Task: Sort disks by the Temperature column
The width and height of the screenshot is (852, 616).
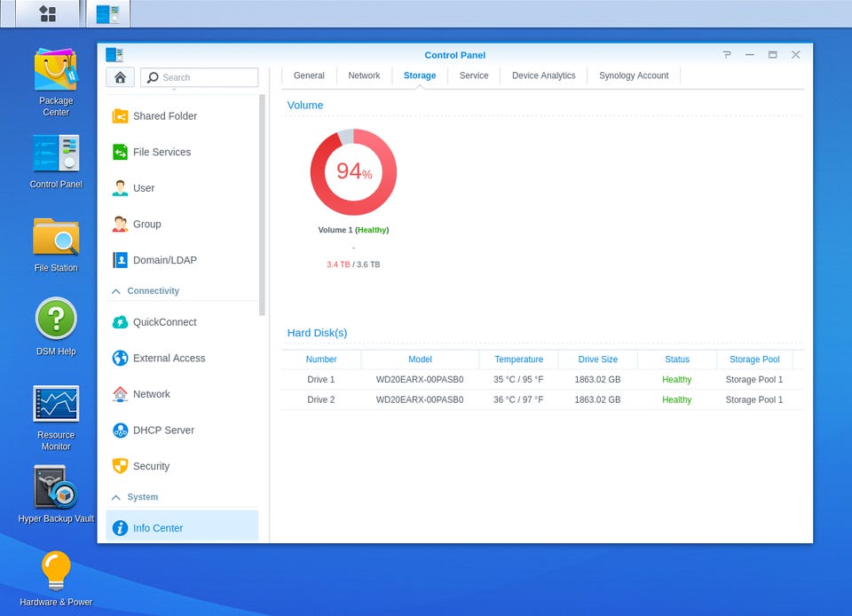Action: tap(518, 359)
